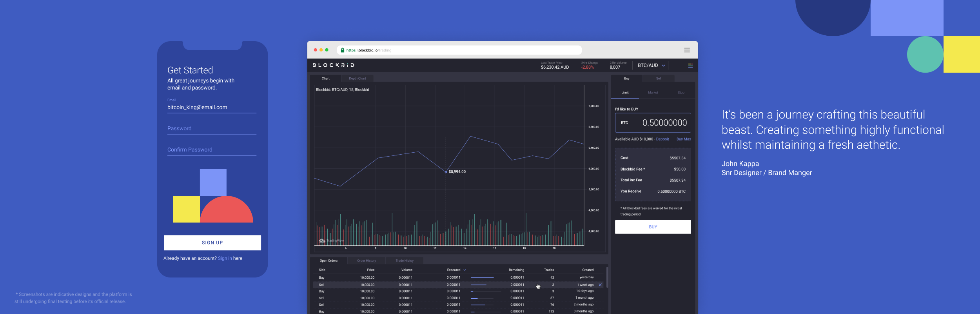Click the Total inc Fee $5507.34 value
Viewport: 980px width, 314px height.
point(677,181)
